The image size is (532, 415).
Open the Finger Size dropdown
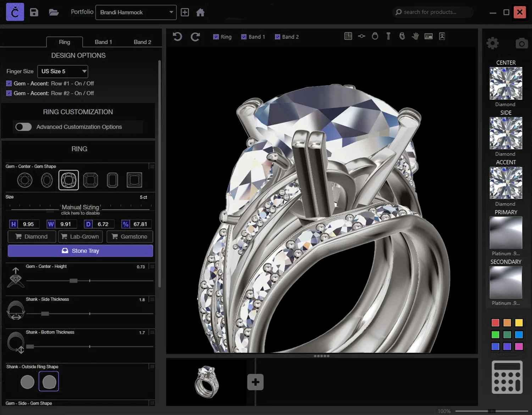click(62, 71)
